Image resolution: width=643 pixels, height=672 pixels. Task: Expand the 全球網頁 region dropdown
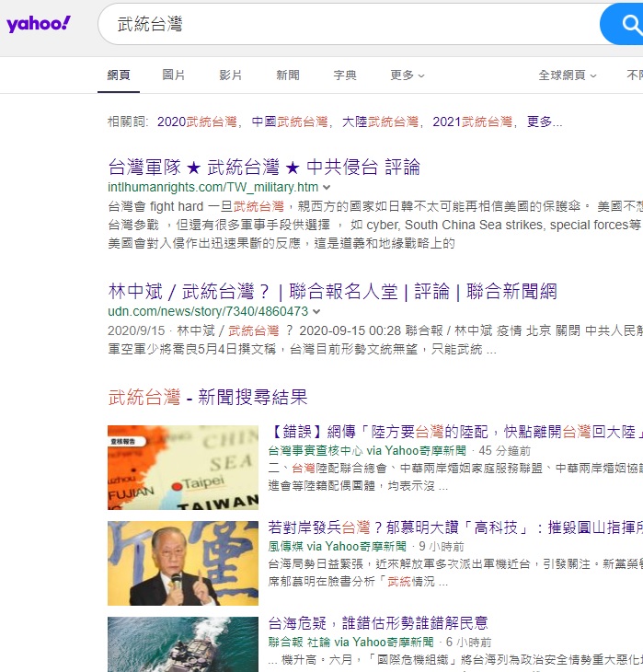(567, 75)
